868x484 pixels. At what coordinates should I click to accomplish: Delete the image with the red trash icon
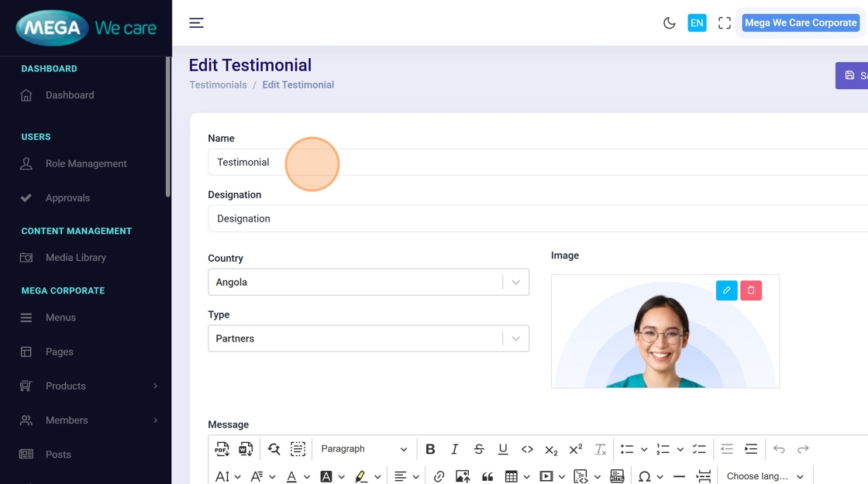(x=751, y=290)
